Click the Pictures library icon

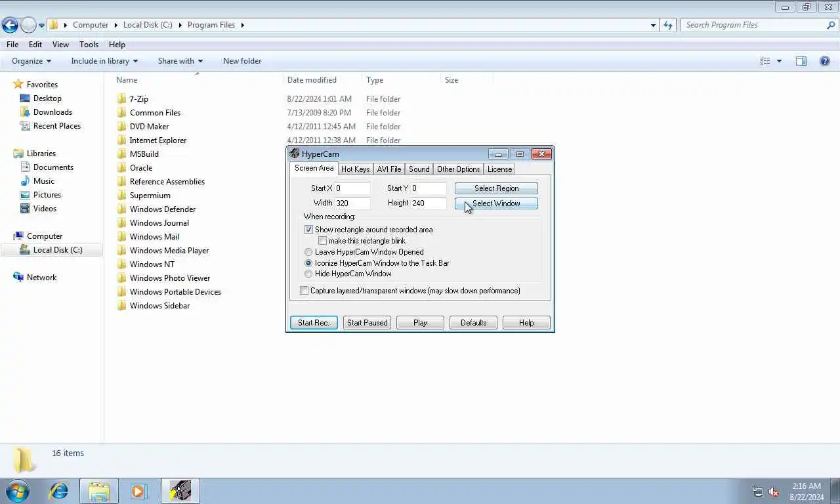[x=25, y=195]
